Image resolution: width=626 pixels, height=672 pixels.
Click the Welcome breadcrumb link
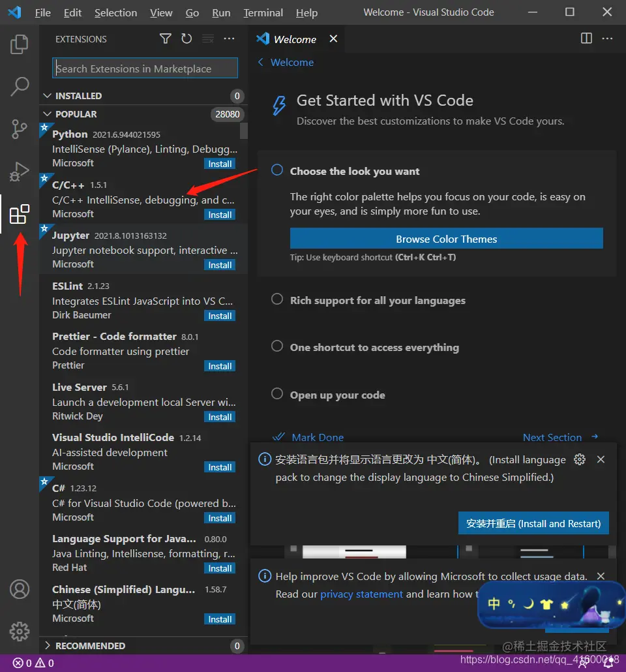(x=292, y=62)
